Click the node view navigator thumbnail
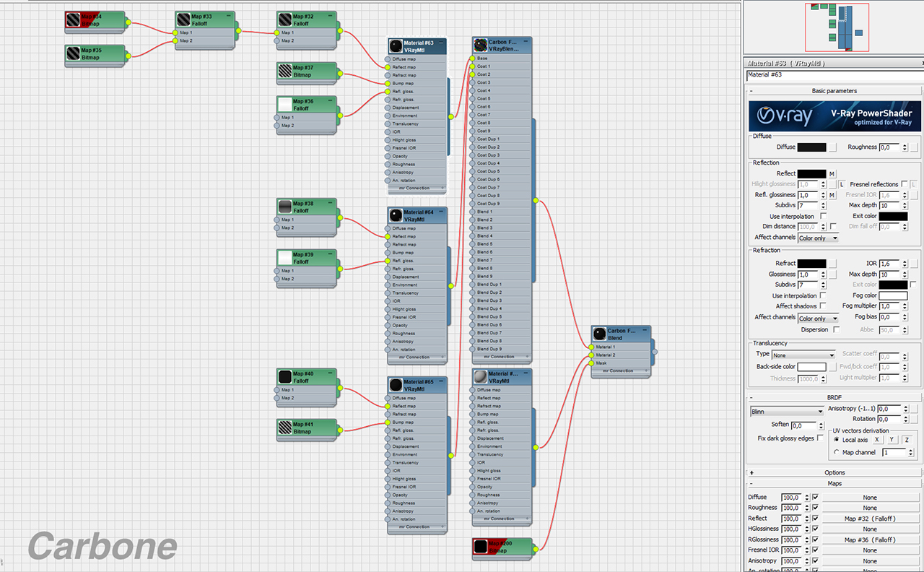Screen dimensions: 924x572 [837, 27]
